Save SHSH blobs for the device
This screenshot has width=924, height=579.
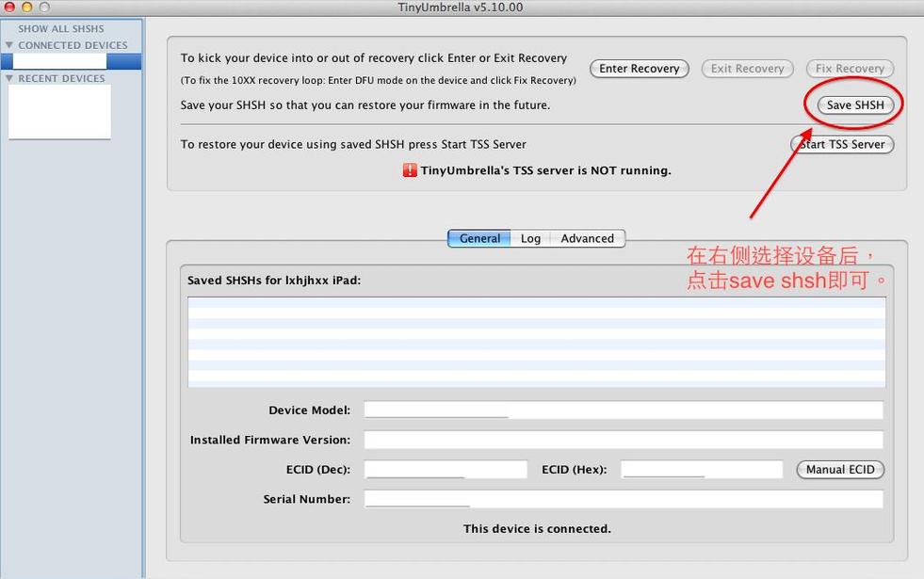(x=855, y=105)
